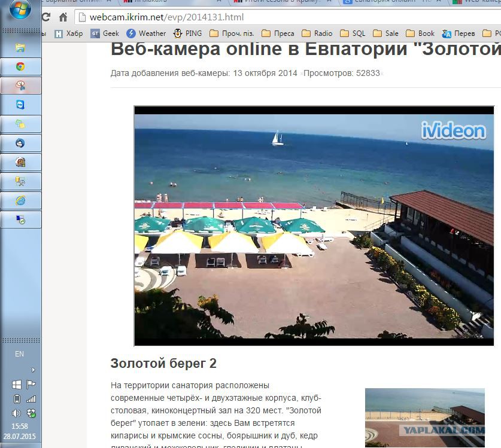Click the live beach webcam video player
This screenshot has width=501, height=448.
314,225
